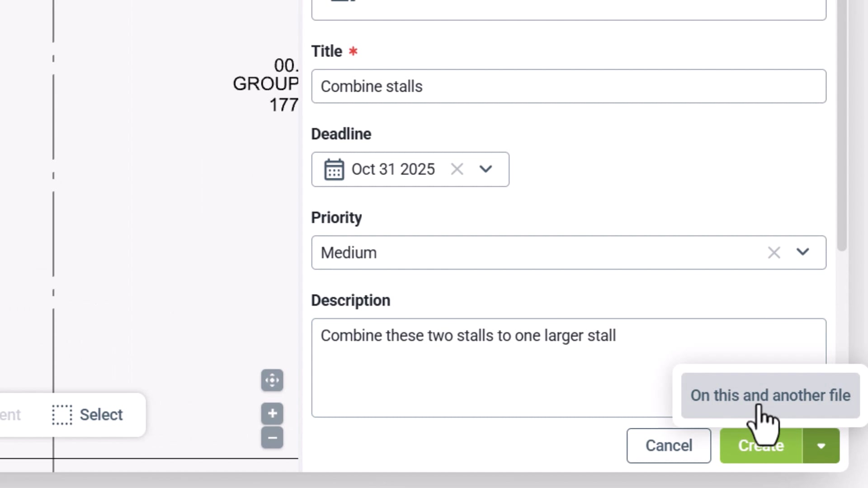868x488 pixels.
Task: Open the Priority dropdown list
Action: point(802,253)
